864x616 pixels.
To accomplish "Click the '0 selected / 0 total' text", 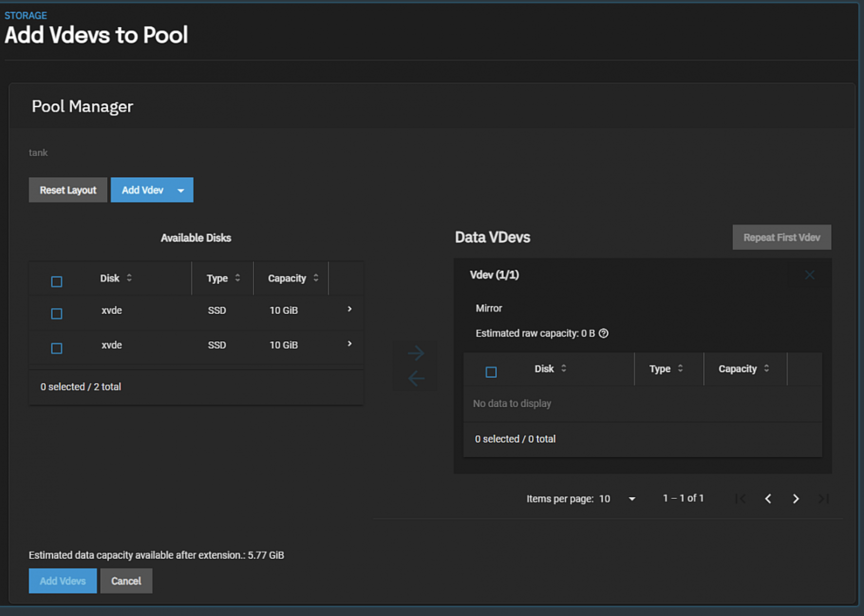I will (x=515, y=439).
